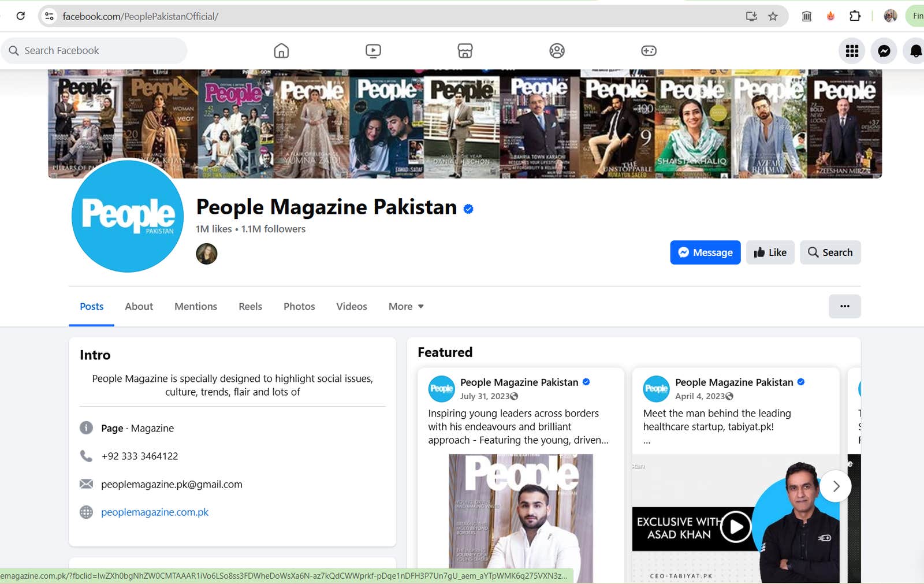Toggle browser extensions panel
This screenshot has height=584, width=924.
tap(855, 16)
